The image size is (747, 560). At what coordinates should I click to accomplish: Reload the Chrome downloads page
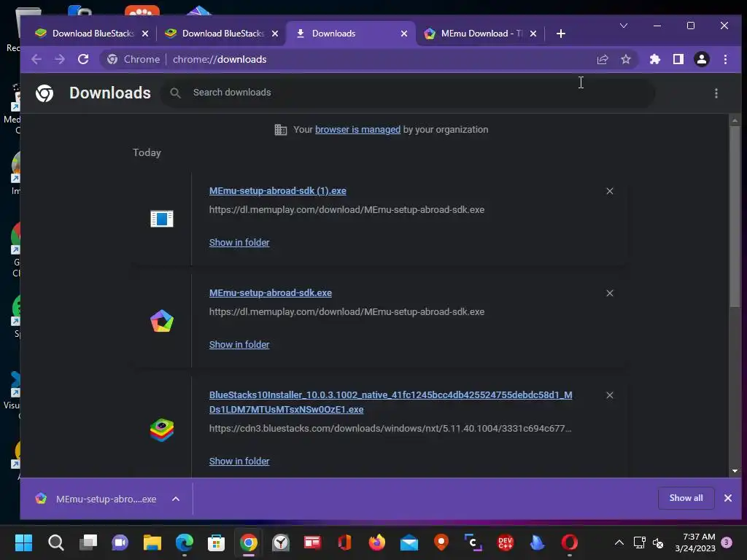(x=83, y=59)
